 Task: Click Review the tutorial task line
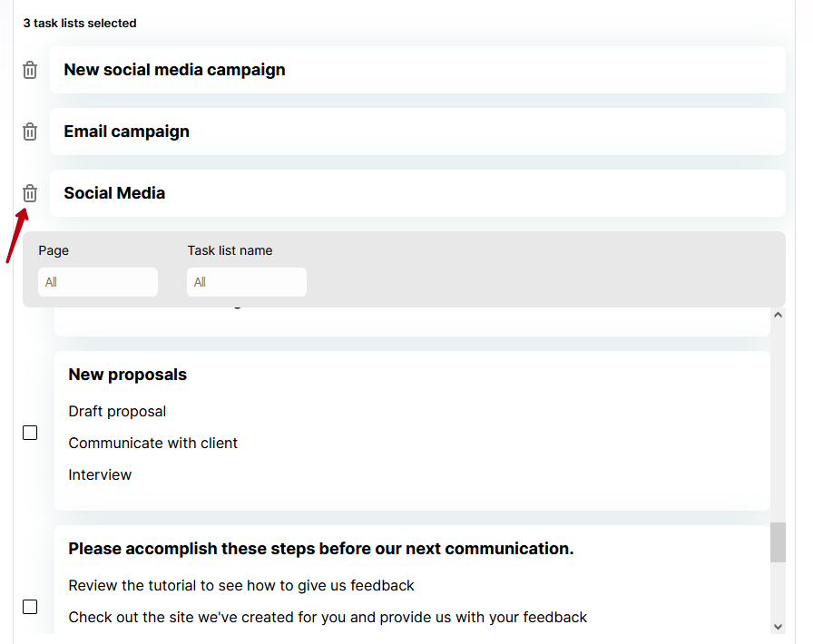point(241,585)
